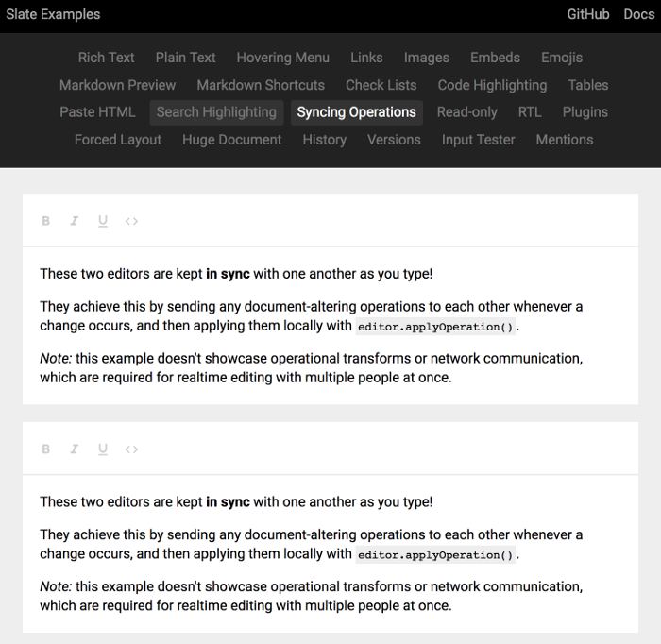Image resolution: width=661 pixels, height=644 pixels.
Task: Open the GitHub link in header
Action: click(587, 14)
